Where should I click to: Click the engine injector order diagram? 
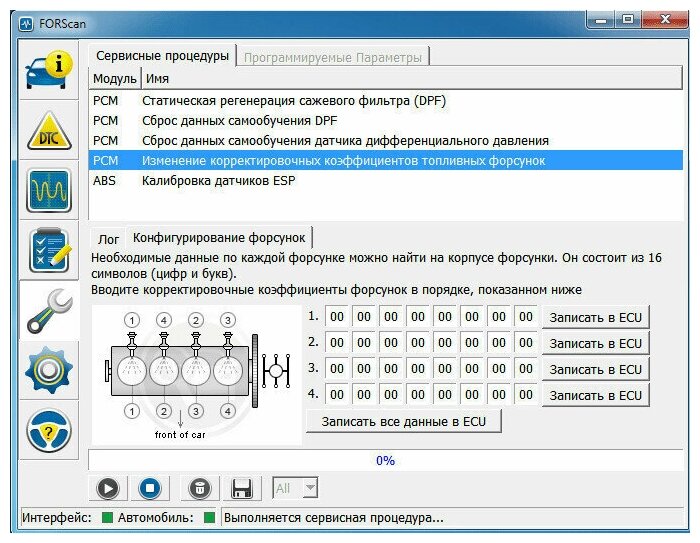[x=197, y=375]
